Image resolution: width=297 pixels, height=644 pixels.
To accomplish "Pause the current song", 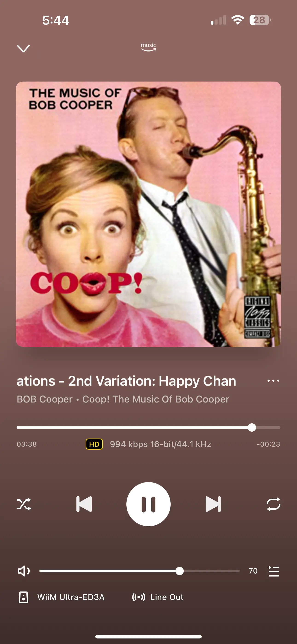I will 148,504.
